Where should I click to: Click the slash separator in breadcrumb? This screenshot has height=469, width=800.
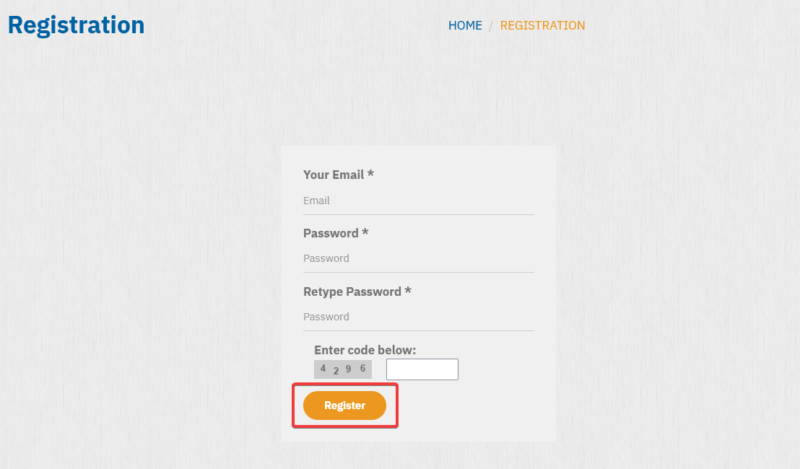click(x=490, y=26)
